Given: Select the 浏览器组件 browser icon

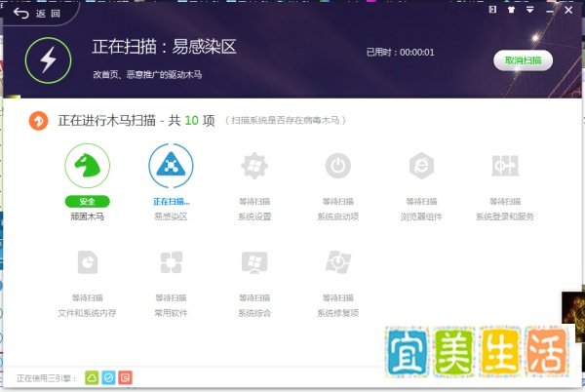Looking at the screenshot, I should tap(421, 166).
